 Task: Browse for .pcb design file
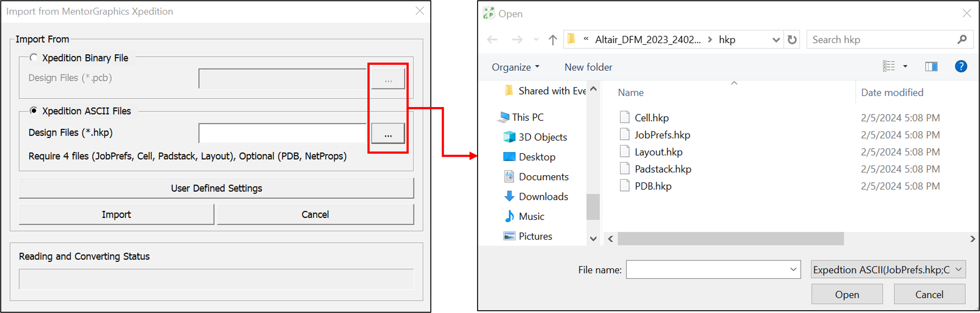(x=388, y=79)
